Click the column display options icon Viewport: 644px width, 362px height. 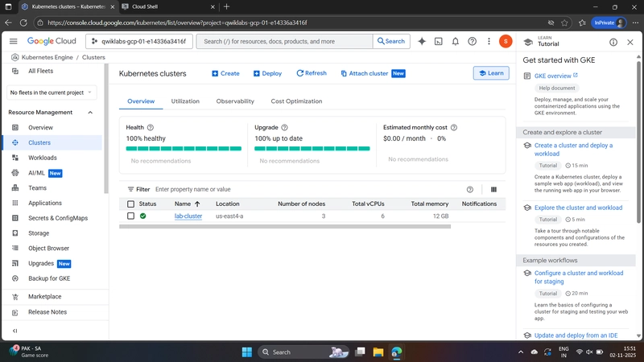[493, 189]
